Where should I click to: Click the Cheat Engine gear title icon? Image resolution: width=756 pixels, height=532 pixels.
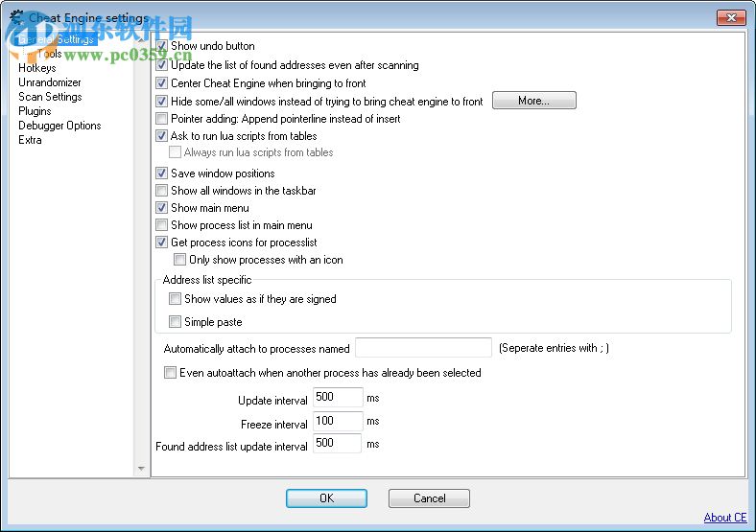pyautogui.click(x=17, y=17)
